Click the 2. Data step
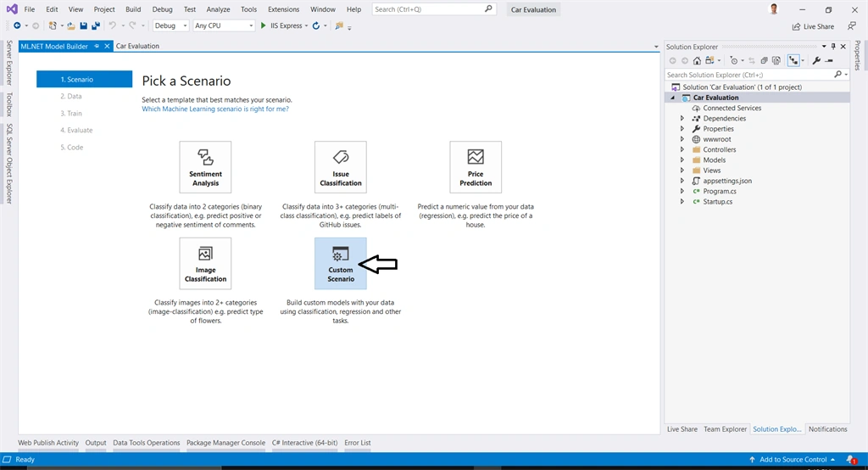The height and width of the screenshot is (470, 868). click(x=71, y=97)
